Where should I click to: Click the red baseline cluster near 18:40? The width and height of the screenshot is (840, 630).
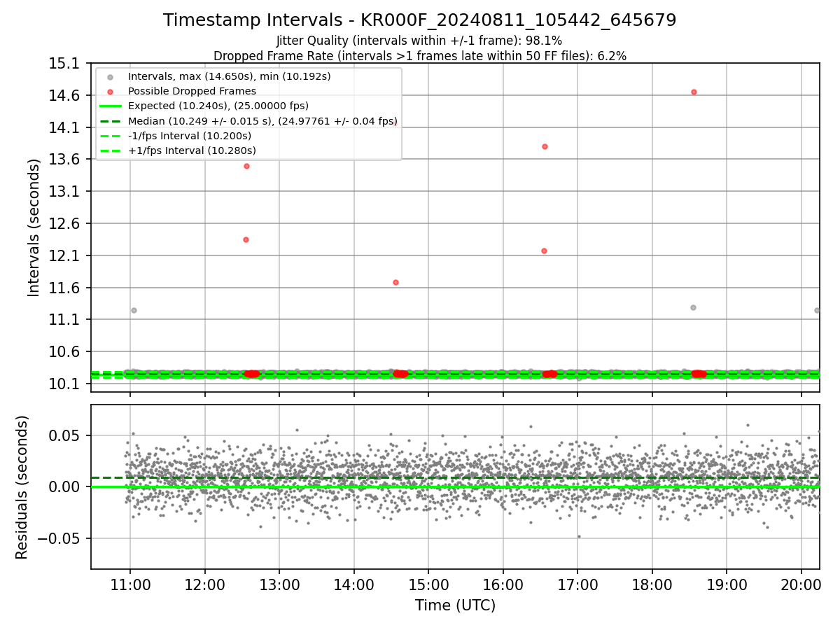[x=699, y=374]
